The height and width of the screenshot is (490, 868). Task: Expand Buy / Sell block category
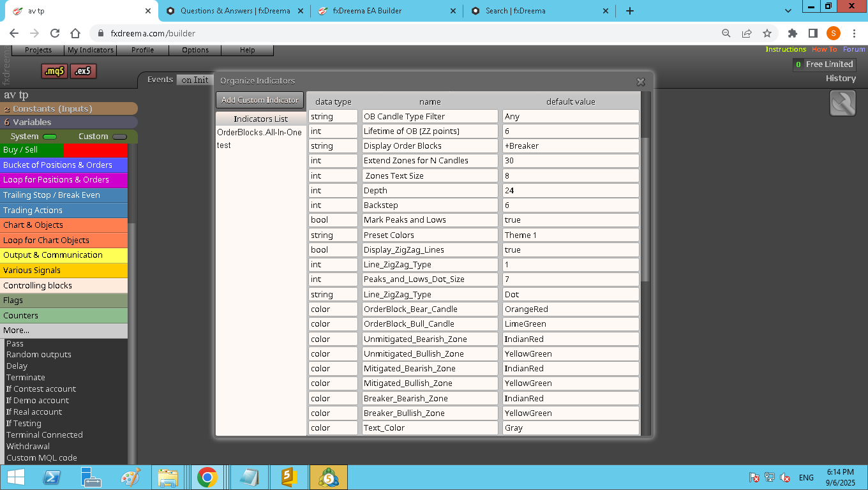[x=64, y=150]
